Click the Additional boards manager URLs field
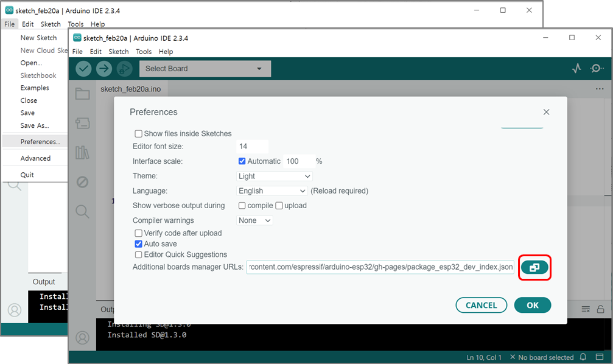 (x=380, y=267)
